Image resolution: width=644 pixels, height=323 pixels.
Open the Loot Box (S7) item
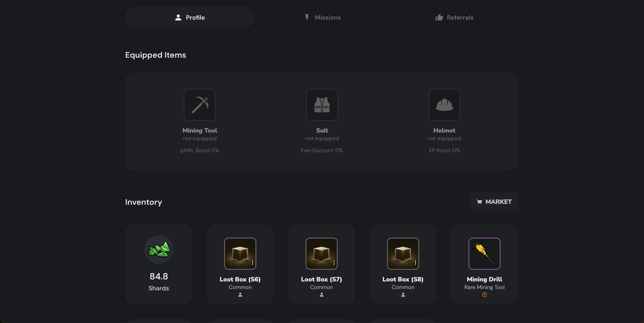(321, 253)
